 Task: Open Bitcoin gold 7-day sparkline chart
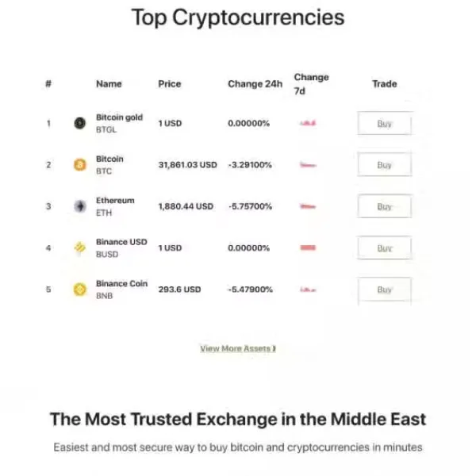tap(308, 123)
